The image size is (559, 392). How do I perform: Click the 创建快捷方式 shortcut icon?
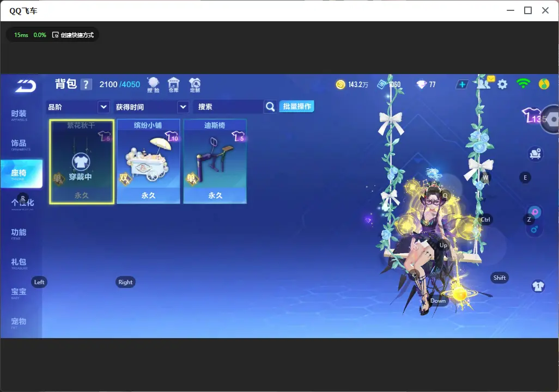[55, 34]
